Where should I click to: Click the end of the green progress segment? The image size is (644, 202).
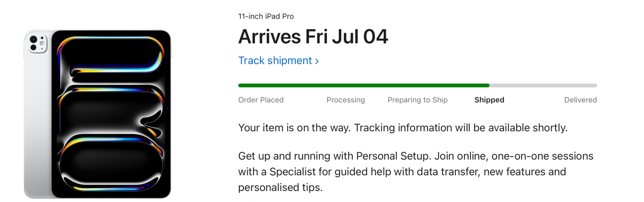pyautogui.click(x=488, y=85)
